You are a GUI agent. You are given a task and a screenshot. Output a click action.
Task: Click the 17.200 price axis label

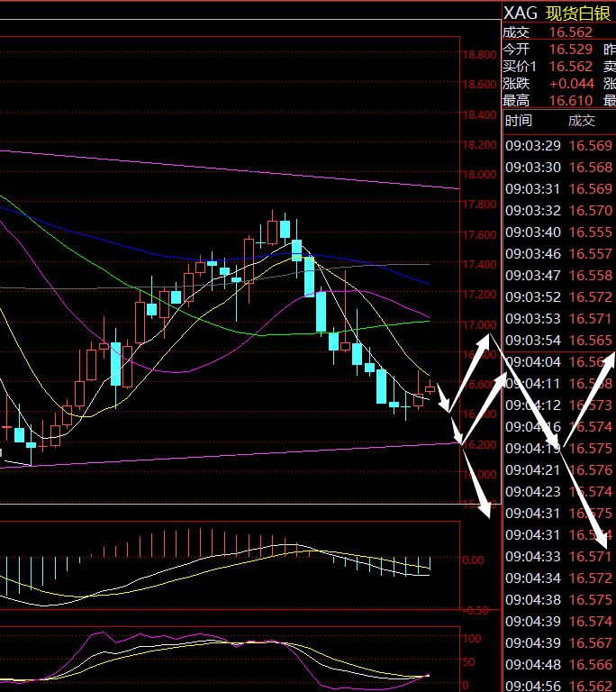[x=479, y=294]
